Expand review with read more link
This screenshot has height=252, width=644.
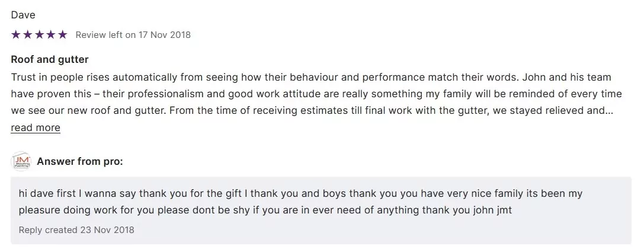tap(36, 127)
